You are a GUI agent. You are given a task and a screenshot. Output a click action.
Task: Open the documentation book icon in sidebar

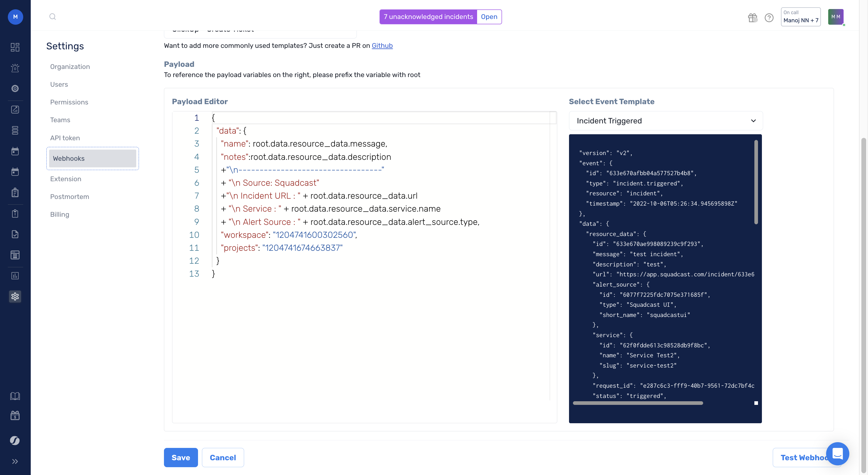pos(15,396)
